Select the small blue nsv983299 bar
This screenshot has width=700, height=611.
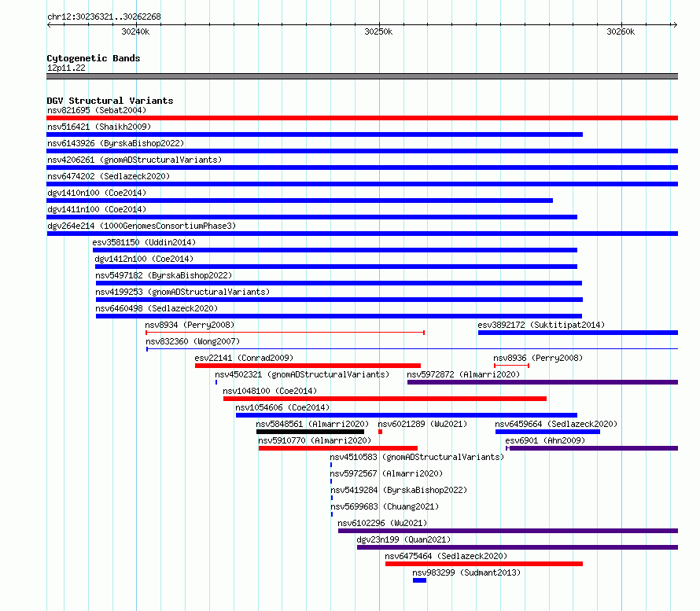pyautogui.click(x=420, y=580)
